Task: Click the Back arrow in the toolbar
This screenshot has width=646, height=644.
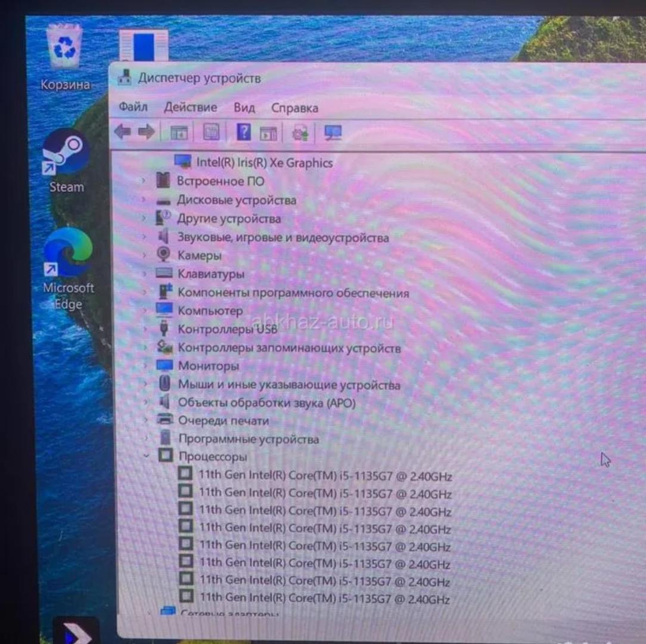Action: click(x=123, y=132)
